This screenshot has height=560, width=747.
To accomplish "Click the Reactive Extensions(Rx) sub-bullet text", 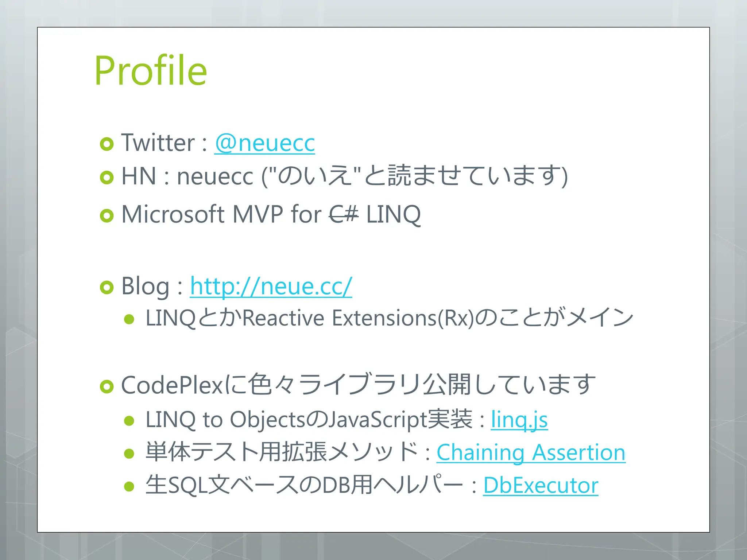I will click(x=389, y=318).
